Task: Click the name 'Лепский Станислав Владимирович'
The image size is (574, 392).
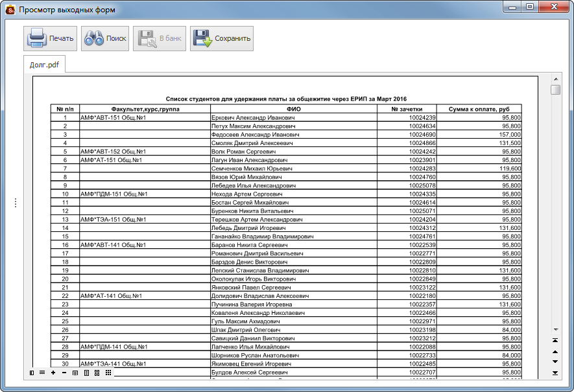Action: coord(260,271)
